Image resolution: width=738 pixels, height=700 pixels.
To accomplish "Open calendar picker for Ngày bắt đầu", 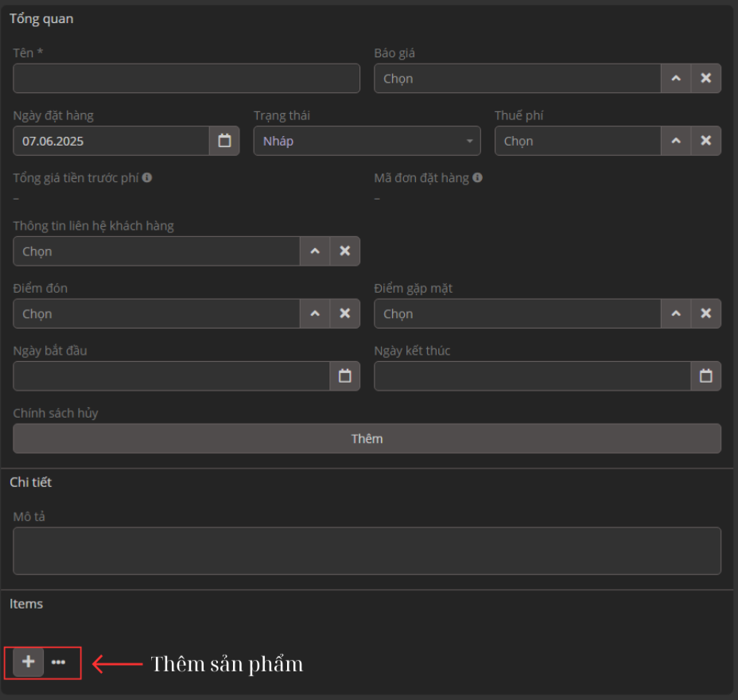I will 344,376.
